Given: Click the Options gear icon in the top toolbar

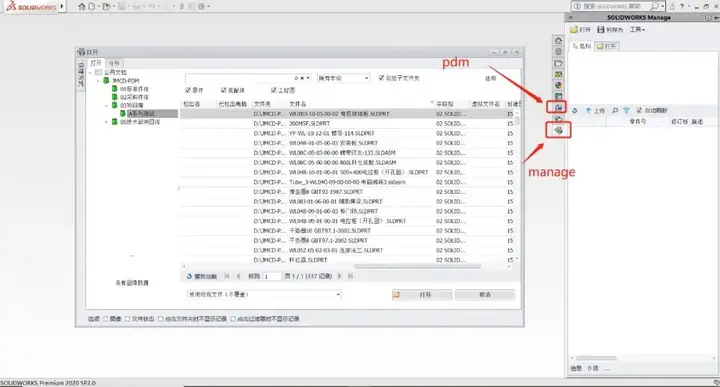Looking at the screenshot, I should [x=201, y=6].
